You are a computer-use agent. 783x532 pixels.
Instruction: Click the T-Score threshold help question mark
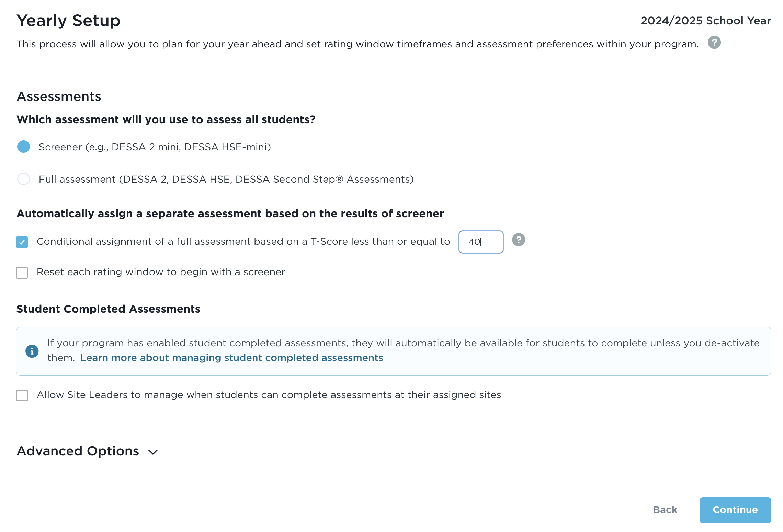518,240
